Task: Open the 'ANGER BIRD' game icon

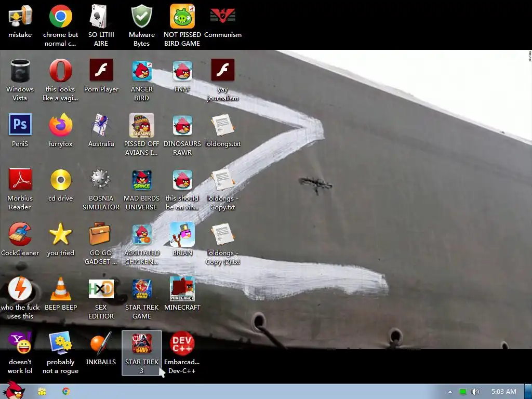Action: (x=142, y=71)
